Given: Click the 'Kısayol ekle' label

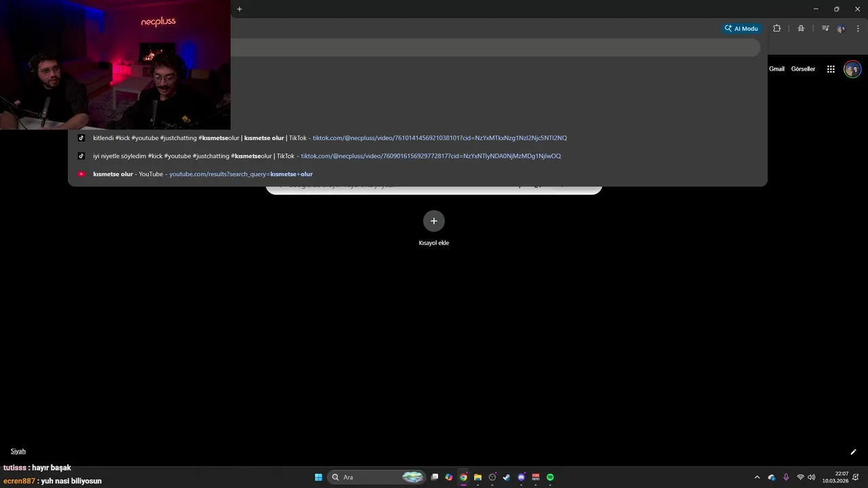Looking at the screenshot, I should (434, 243).
